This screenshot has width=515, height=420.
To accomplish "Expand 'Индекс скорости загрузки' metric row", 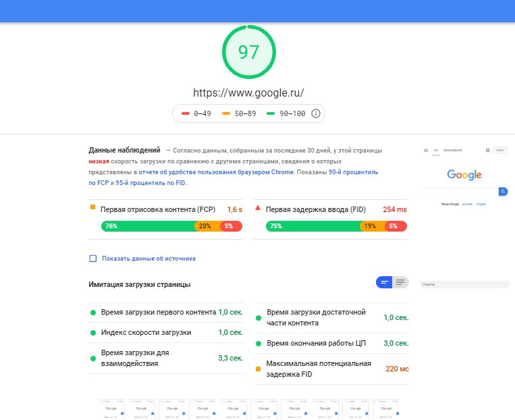I will [x=166, y=333].
